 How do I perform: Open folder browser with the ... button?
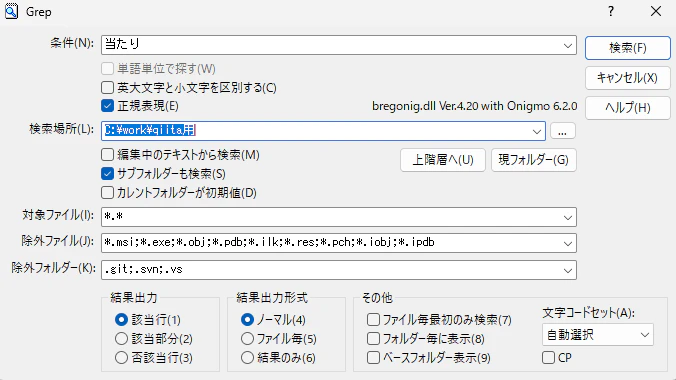563,131
